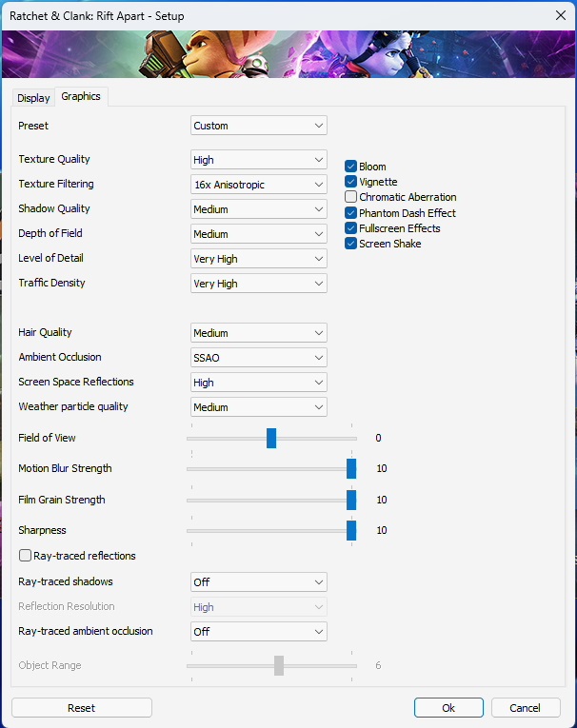Open the Texture Quality dropdown
The width and height of the screenshot is (577, 728).
(x=259, y=160)
